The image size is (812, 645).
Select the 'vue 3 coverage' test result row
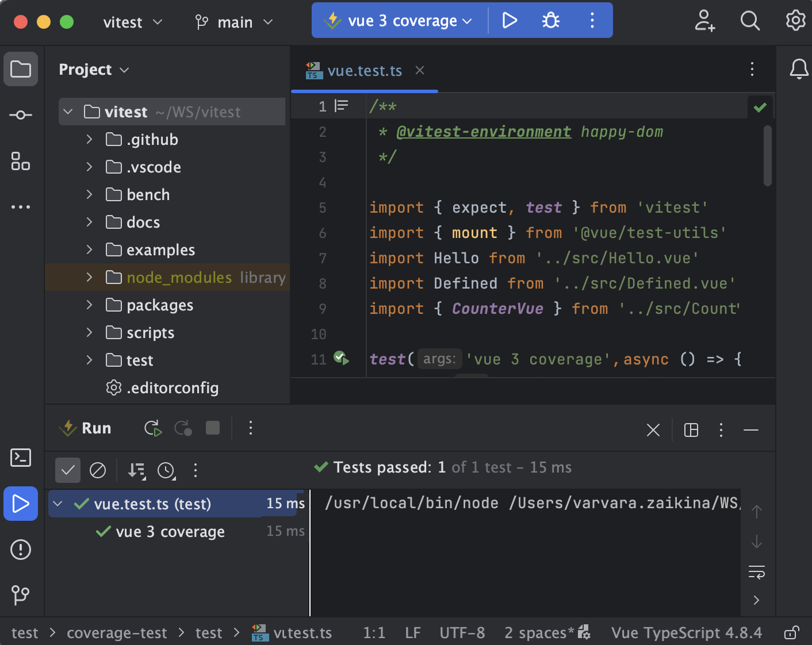(x=177, y=531)
